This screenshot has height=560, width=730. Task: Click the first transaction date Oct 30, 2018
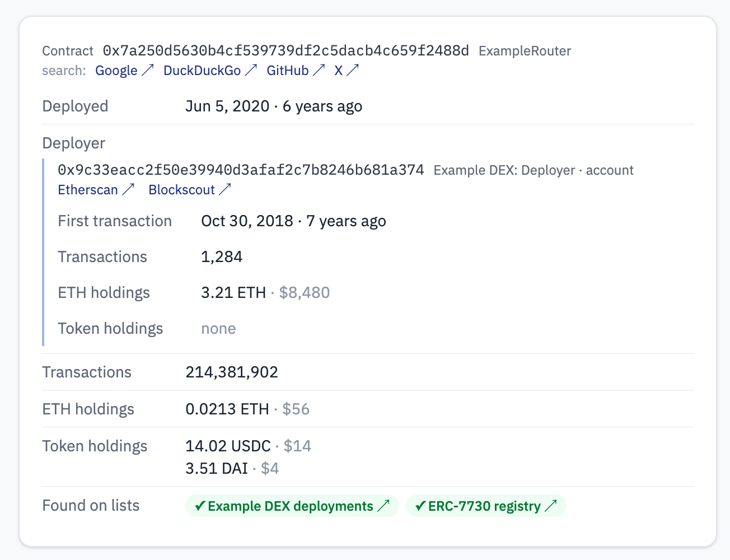click(x=247, y=221)
